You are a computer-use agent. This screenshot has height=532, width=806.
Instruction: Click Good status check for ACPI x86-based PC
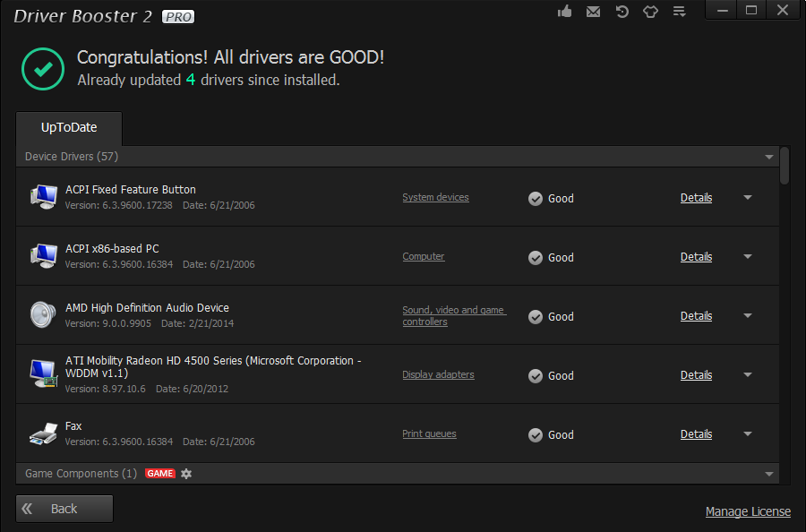536,258
